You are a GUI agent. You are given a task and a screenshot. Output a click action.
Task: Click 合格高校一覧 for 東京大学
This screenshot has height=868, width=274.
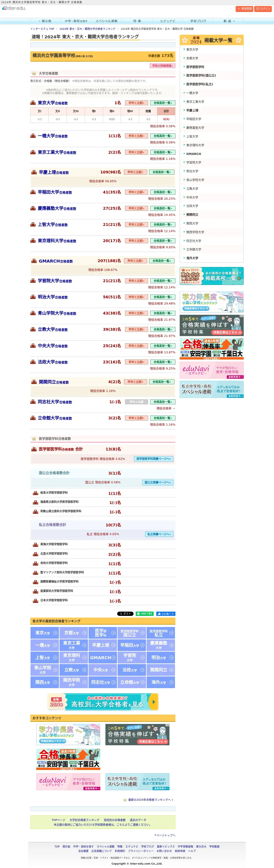pos(163,103)
